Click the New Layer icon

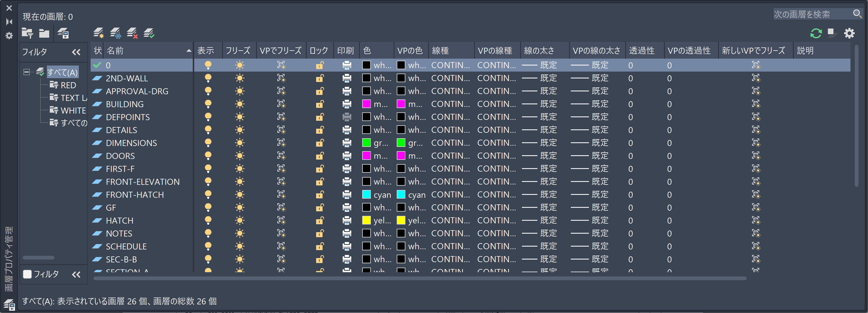point(98,33)
